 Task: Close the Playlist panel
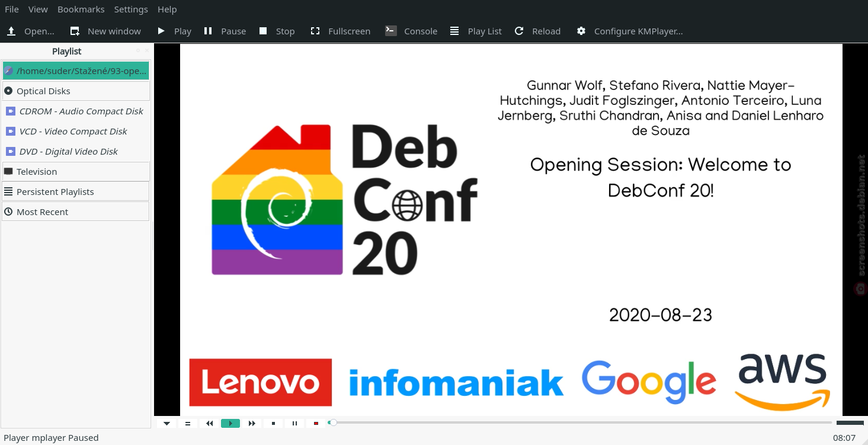point(146,51)
